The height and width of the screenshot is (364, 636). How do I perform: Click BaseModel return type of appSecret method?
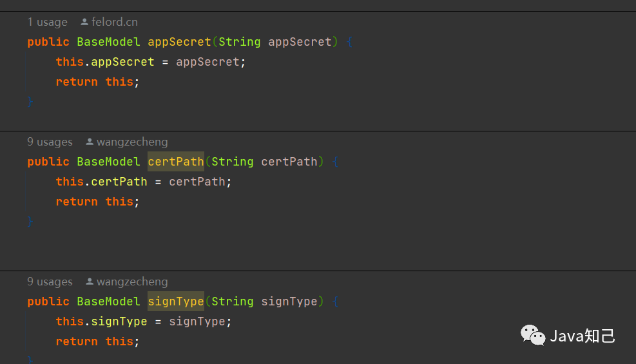108,42
